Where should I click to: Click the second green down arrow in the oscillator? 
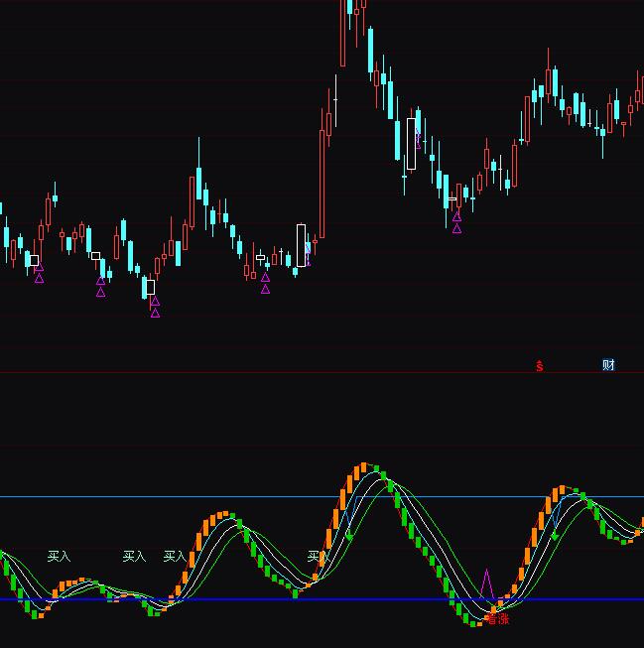pyautogui.click(x=555, y=535)
